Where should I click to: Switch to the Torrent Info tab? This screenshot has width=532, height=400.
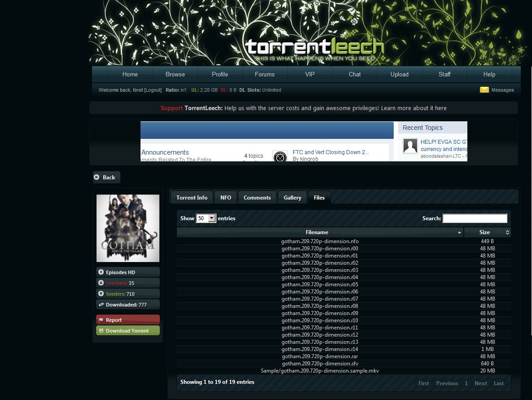[192, 198]
